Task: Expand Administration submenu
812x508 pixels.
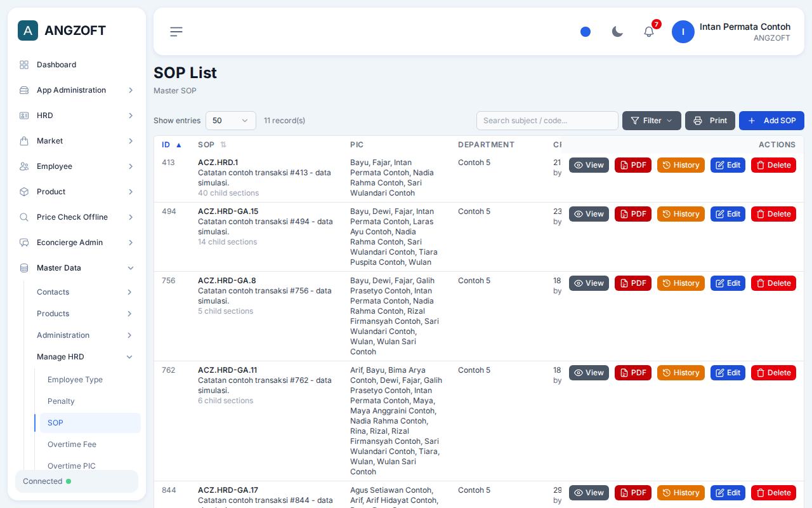Action: point(85,335)
